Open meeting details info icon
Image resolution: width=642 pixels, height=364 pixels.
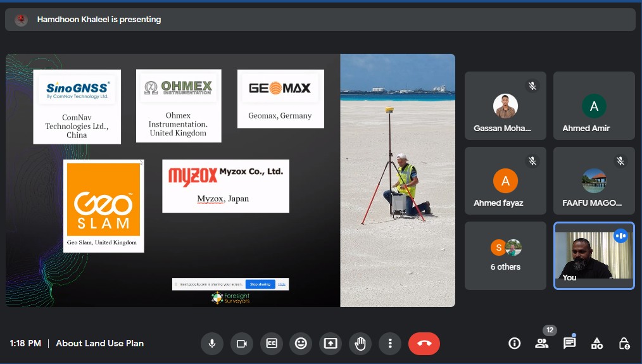(514, 343)
